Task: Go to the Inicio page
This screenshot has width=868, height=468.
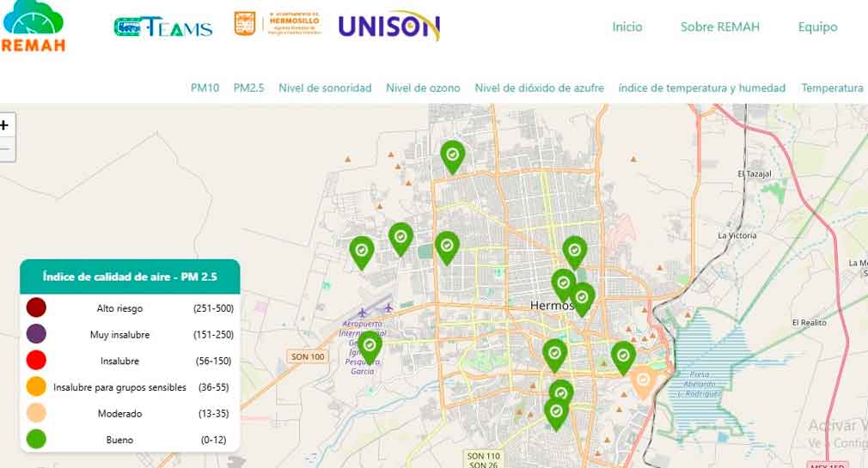Action: pos(627,27)
